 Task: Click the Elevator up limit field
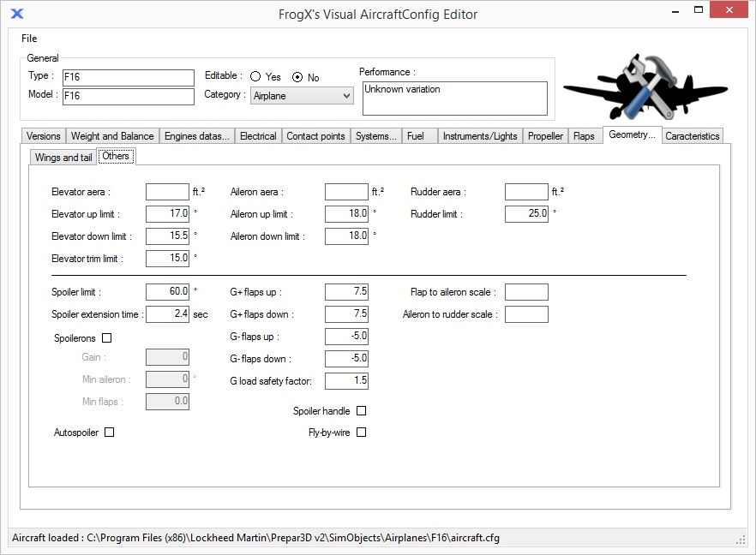click(167, 214)
